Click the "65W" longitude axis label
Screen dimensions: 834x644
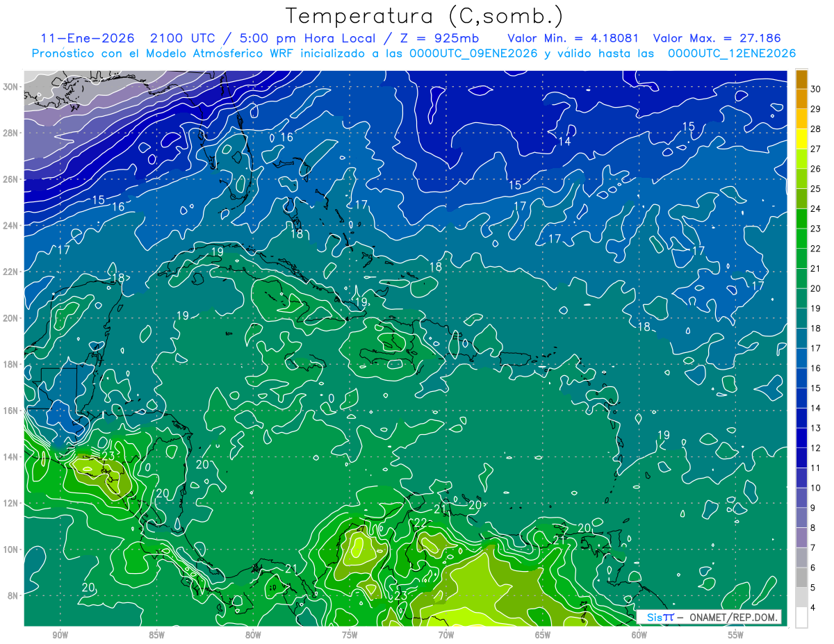pos(543,635)
